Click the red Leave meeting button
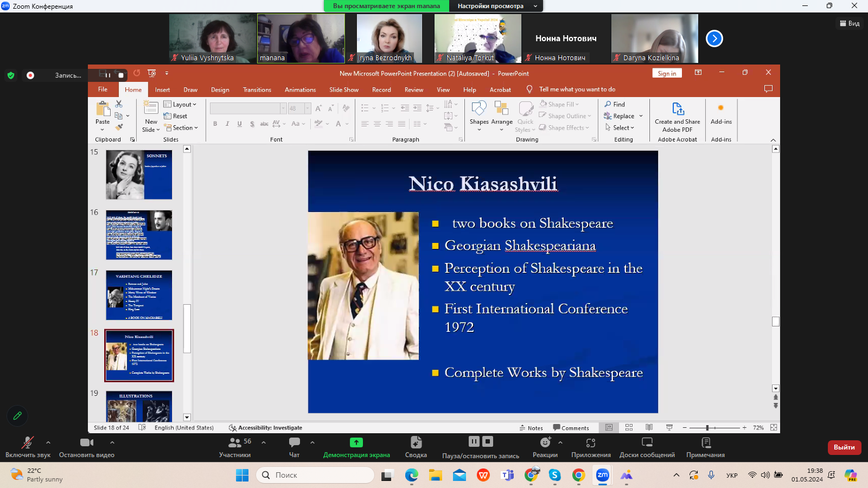This screenshot has height=488, width=868. pos(844,447)
